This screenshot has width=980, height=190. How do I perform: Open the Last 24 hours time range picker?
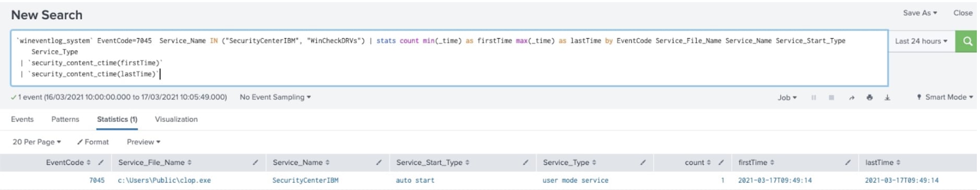[921, 41]
